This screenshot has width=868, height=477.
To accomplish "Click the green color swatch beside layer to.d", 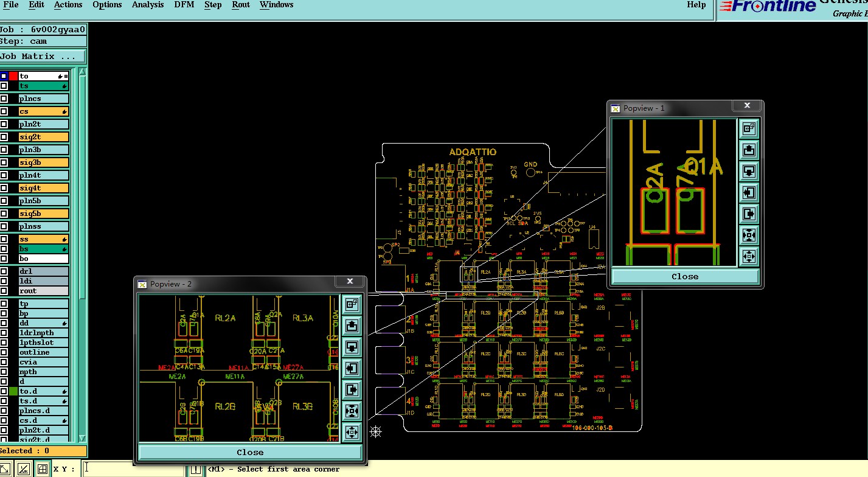I will click(x=13, y=391).
